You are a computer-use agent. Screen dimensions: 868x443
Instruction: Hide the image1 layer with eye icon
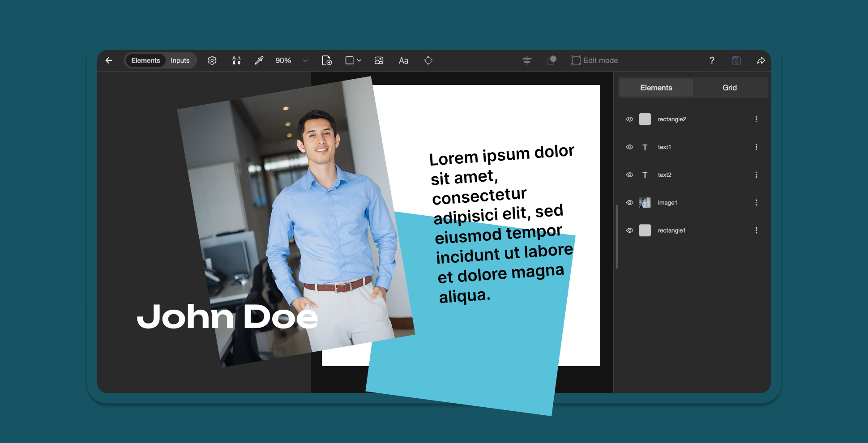[x=629, y=203]
